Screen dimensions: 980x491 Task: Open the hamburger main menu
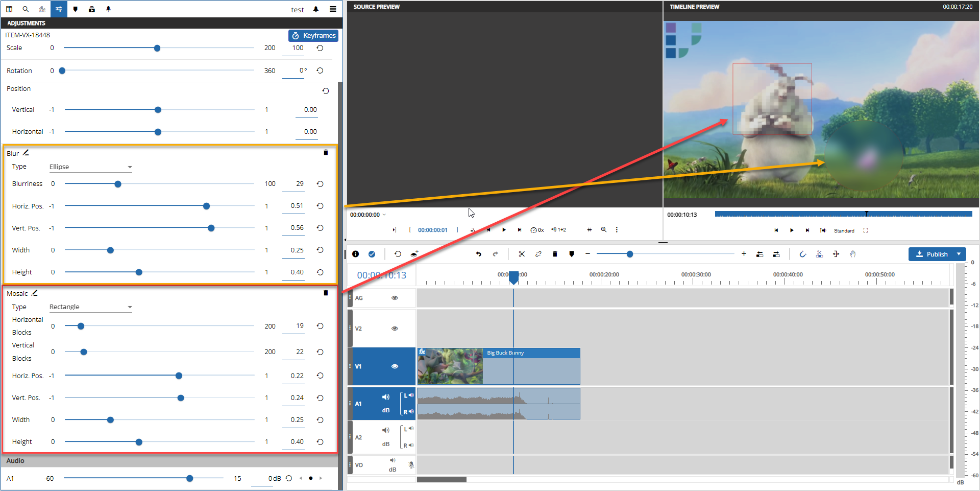[333, 9]
